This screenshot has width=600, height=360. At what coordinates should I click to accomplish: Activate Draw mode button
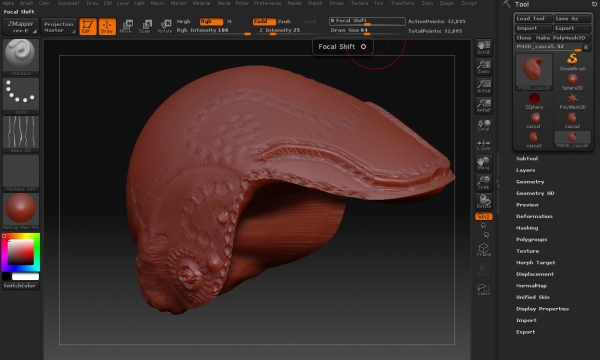coord(107,26)
